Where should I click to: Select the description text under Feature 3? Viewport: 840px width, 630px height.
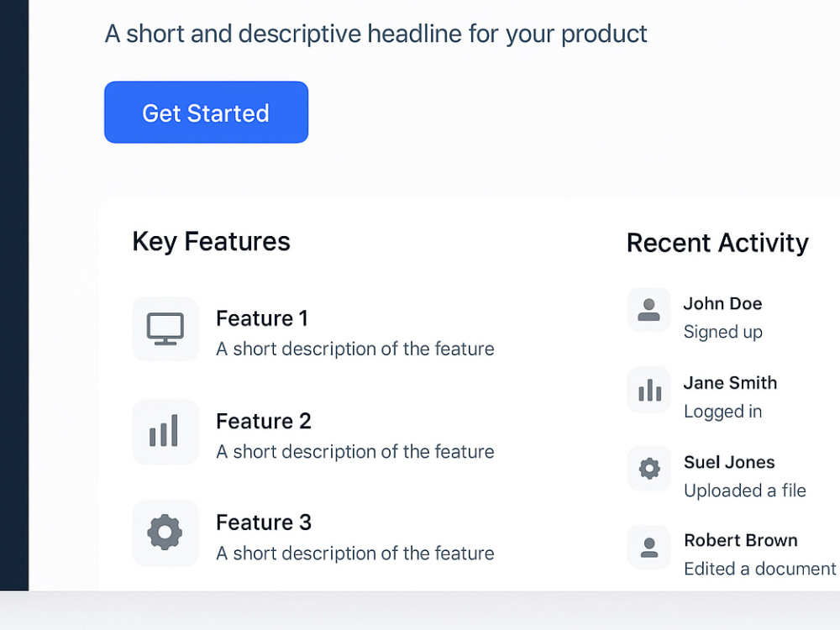click(x=355, y=554)
